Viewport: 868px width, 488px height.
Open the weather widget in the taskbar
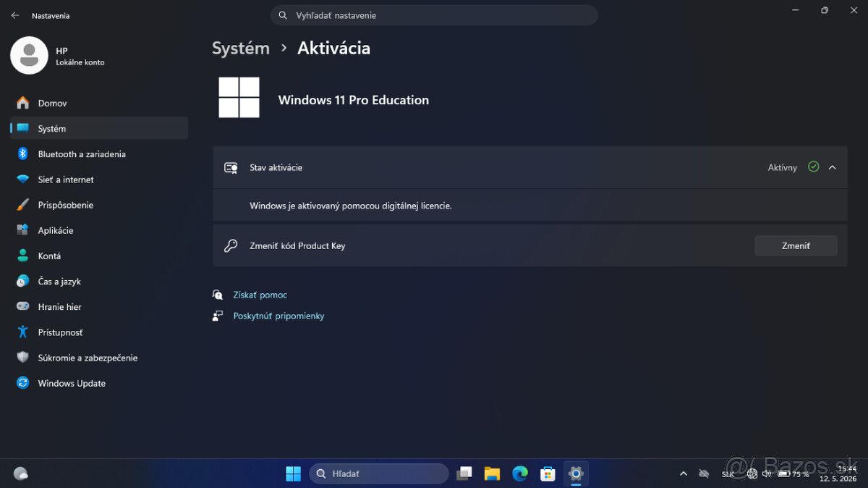(21, 474)
